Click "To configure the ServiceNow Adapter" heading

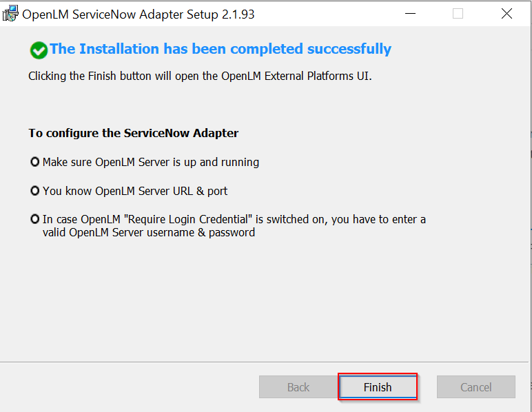pyautogui.click(x=134, y=133)
